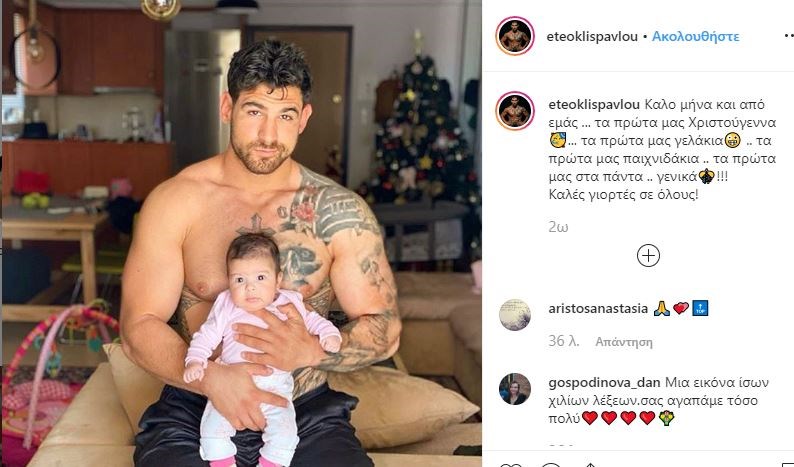The image size is (794, 467).
Task: Like the post with heart icon
Action: coord(510,464)
